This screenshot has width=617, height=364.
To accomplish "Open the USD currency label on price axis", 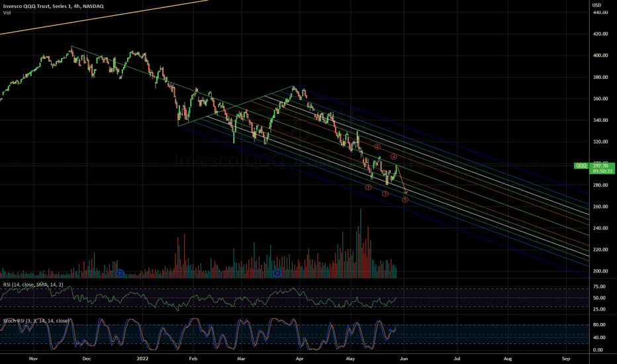I will point(597,5).
